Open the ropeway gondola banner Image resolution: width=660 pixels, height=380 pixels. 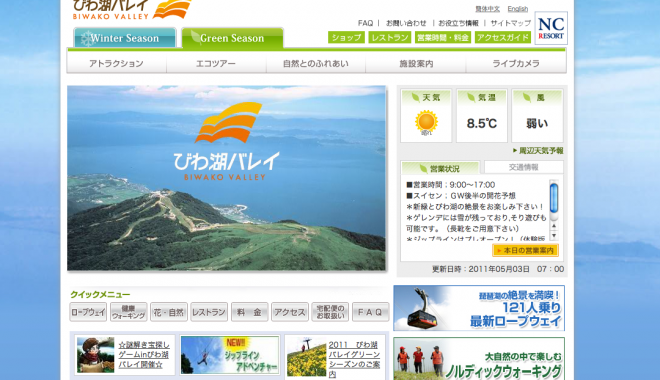coord(479,308)
